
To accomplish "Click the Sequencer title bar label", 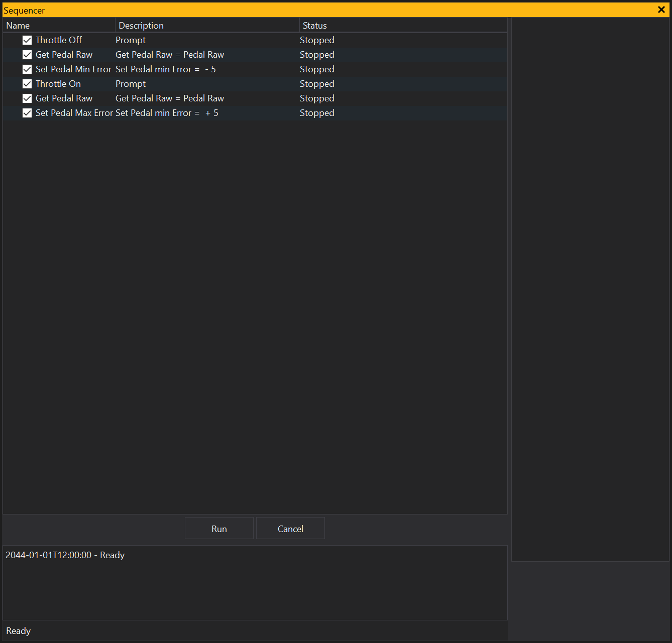I will 24,11.
